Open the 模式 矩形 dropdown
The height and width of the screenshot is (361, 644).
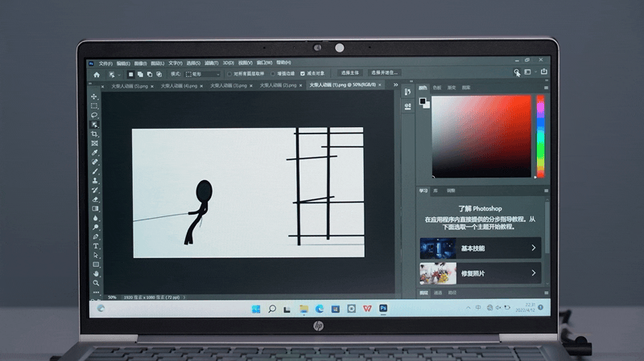pyautogui.click(x=203, y=74)
